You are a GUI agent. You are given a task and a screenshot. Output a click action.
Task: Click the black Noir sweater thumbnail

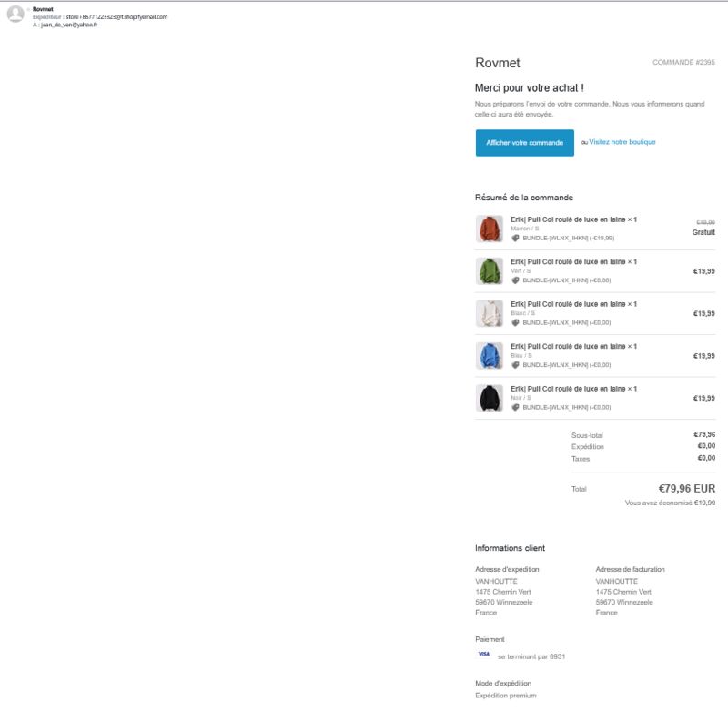tap(490, 398)
